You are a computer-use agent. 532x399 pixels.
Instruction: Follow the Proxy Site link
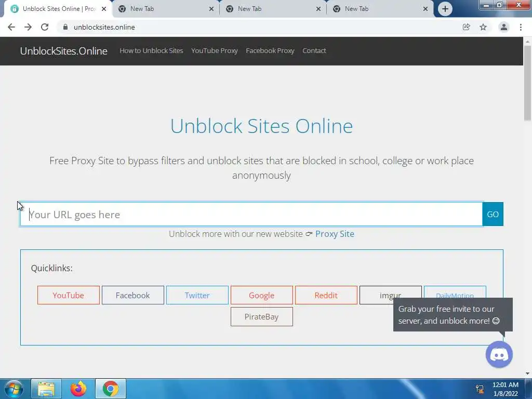(x=335, y=234)
